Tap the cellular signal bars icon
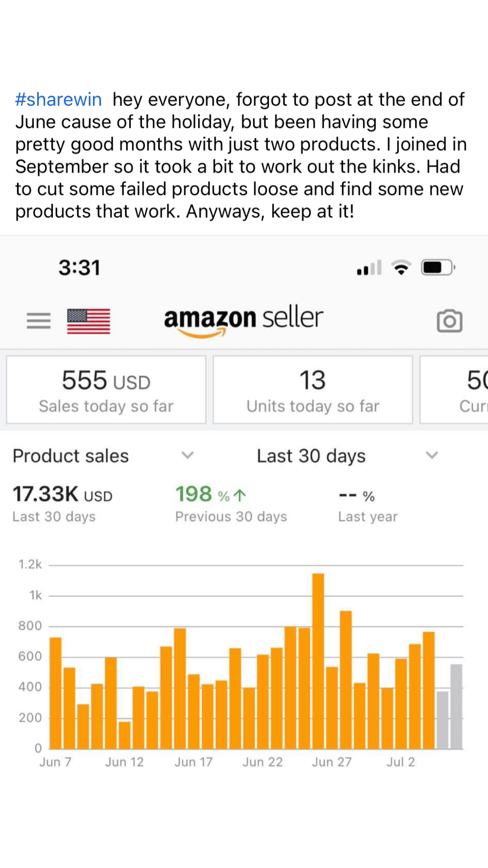Image resolution: width=488 pixels, height=868 pixels. pos(369,268)
